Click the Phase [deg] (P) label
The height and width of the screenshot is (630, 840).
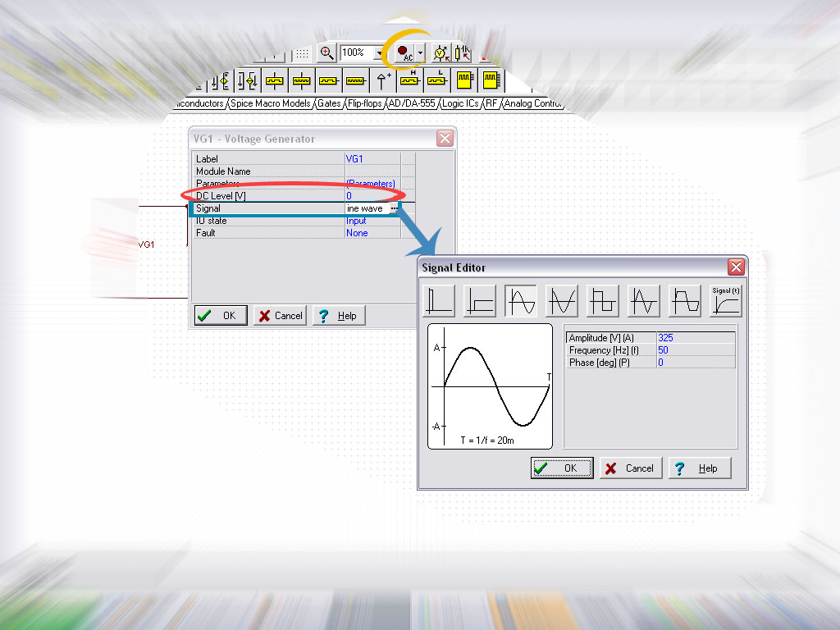point(599,362)
